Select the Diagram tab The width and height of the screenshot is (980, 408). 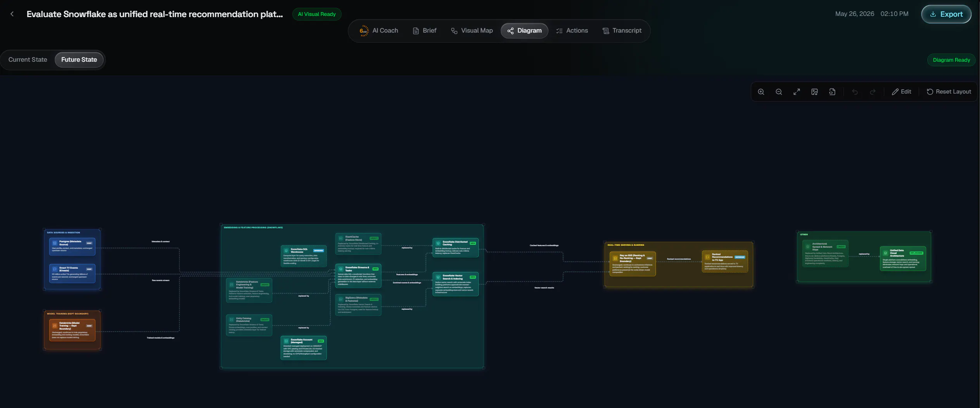coord(524,31)
